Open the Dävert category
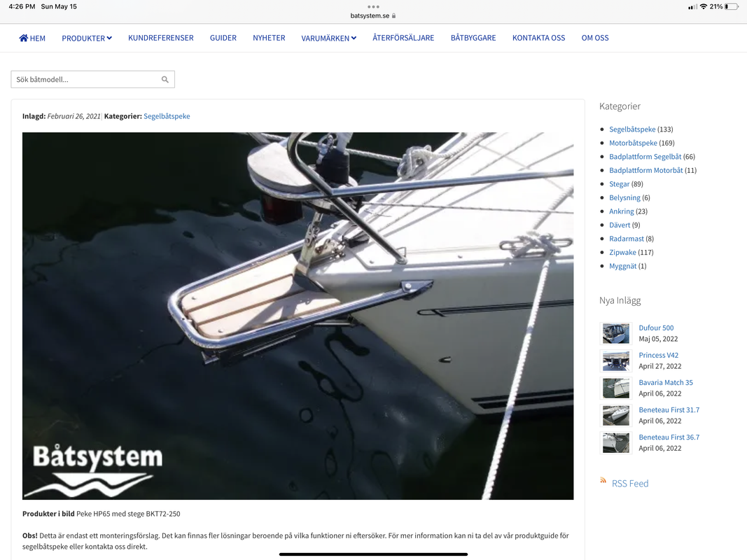 click(620, 225)
